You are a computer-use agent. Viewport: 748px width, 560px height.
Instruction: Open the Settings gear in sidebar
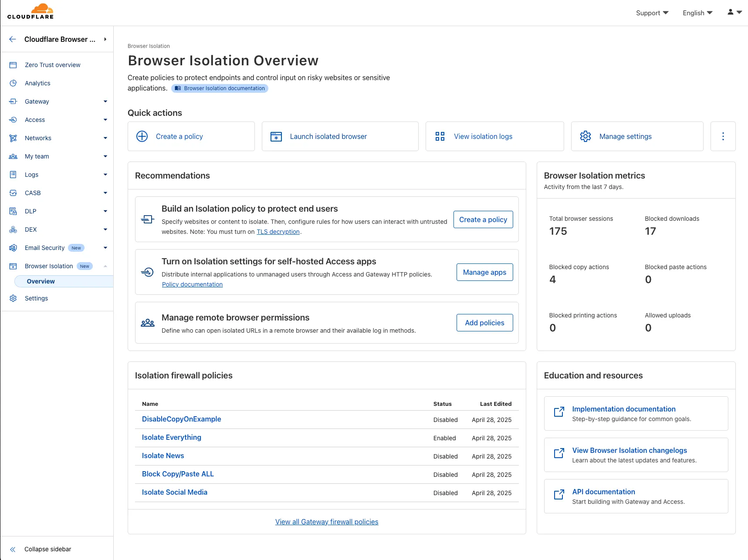[13, 298]
